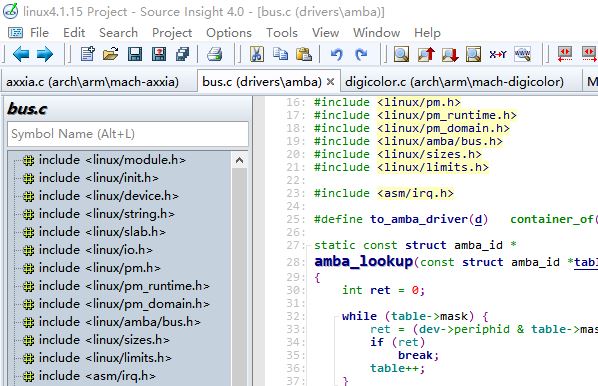Click the bus.c symbol panel title
This screenshot has height=386, width=598.
pyautogui.click(x=27, y=109)
